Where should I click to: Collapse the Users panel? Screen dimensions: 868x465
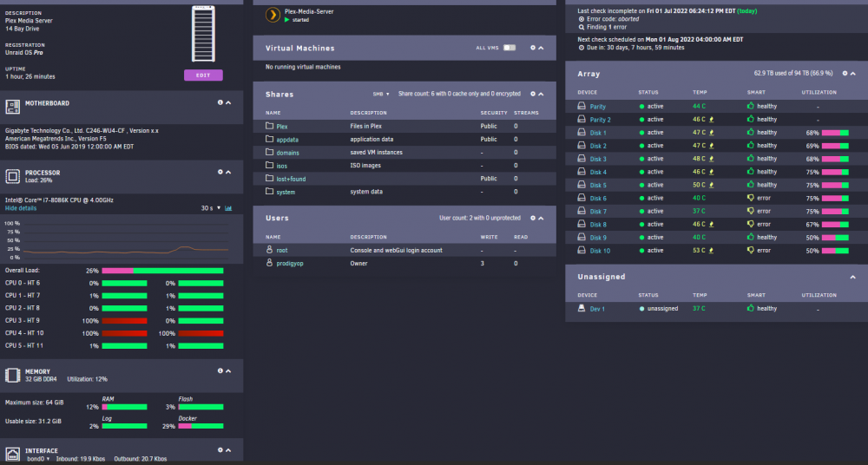coord(541,218)
